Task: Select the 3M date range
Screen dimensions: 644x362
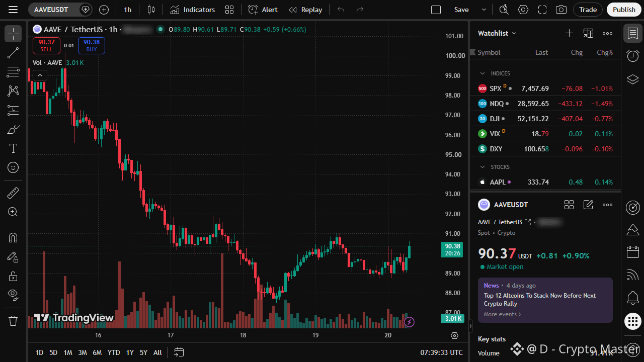Action: pyautogui.click(x=83, y=352)
